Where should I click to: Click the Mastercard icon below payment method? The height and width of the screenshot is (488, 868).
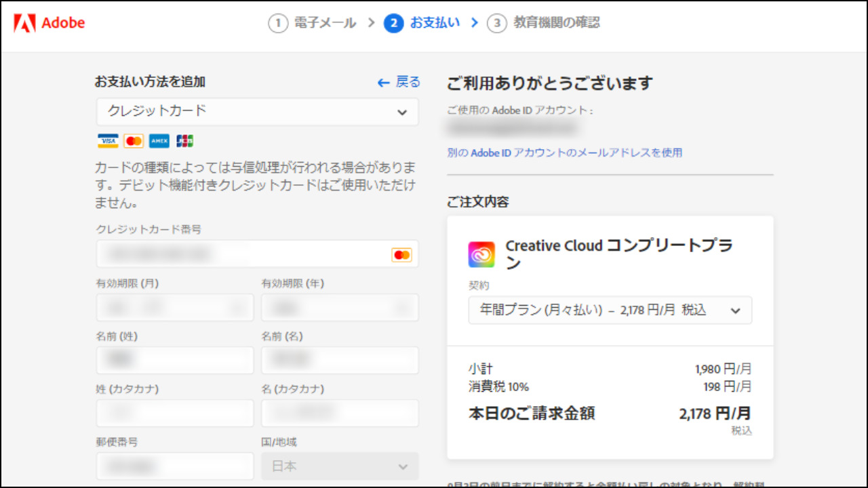click(x=134, y=141)
